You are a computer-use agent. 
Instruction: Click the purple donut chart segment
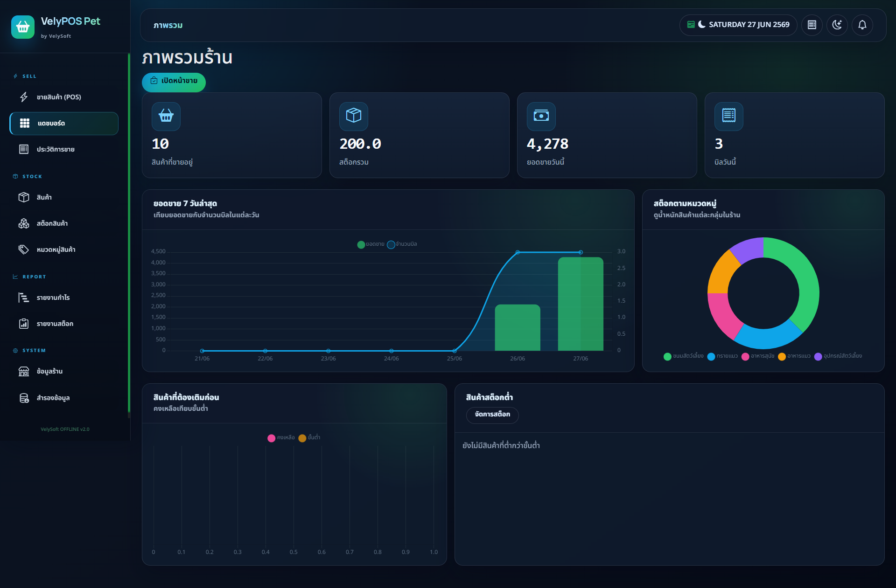pos(749,249)
